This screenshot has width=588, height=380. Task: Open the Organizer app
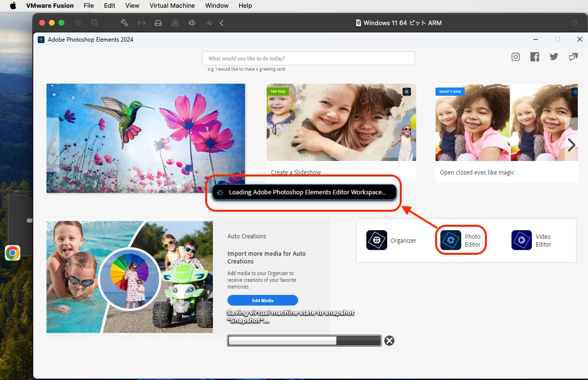pos(391,240)
